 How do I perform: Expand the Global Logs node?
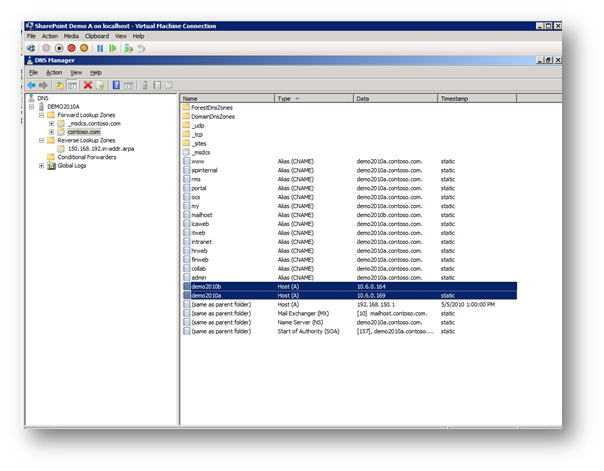click(x=41, y=166)
